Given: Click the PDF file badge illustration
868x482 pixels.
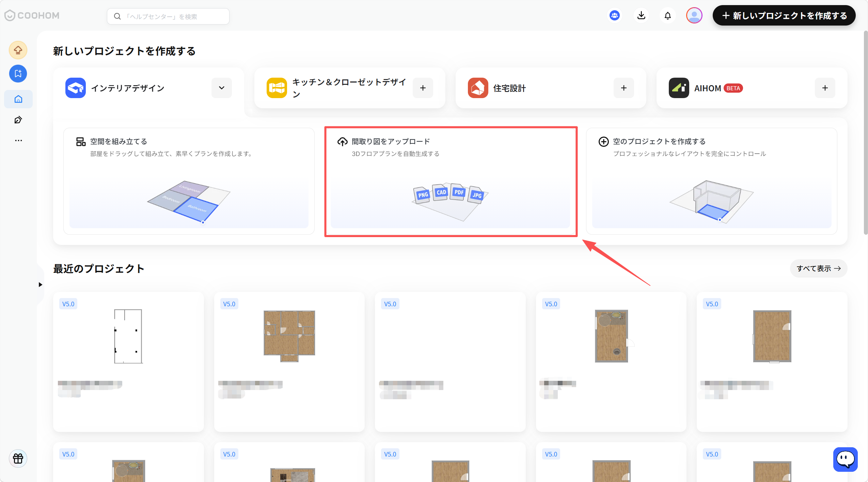Looking at the screenshot, I should [x=459, y=192].
